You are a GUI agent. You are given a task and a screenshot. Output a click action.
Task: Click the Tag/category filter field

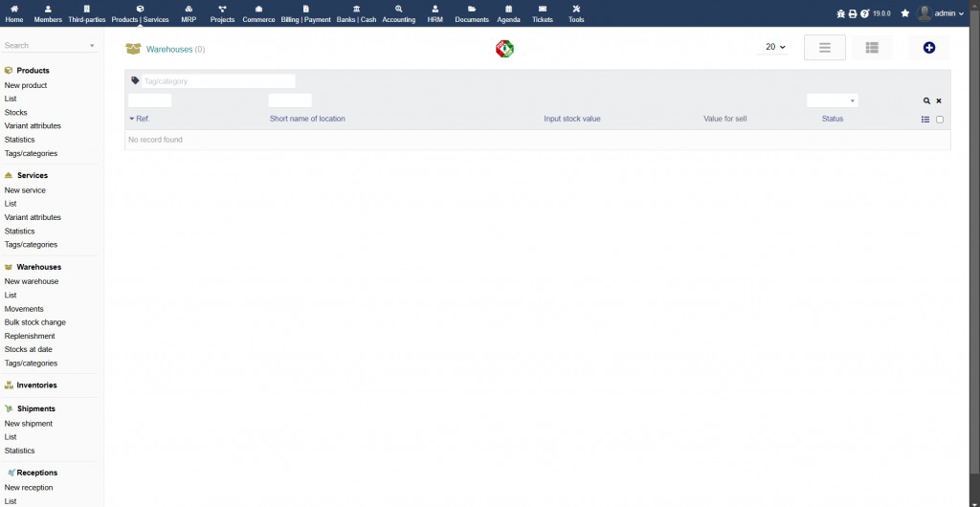(x=218, y=81)
